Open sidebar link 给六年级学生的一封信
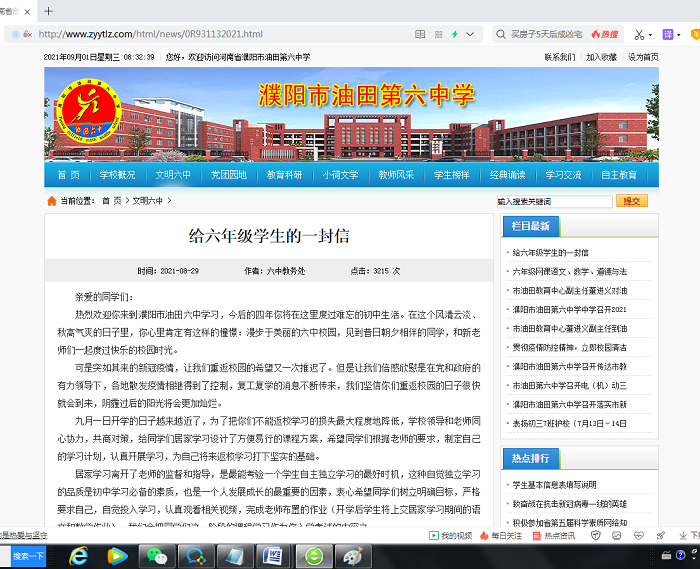Image resolution: width=700 pixels, height=569 pixels. point(550,253)
